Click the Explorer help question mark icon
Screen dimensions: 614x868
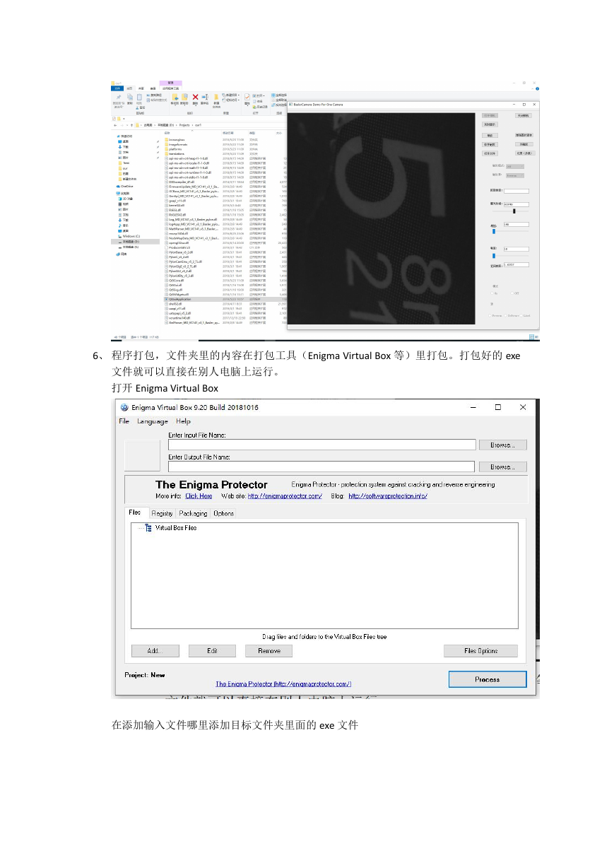(x=538, y=89)
